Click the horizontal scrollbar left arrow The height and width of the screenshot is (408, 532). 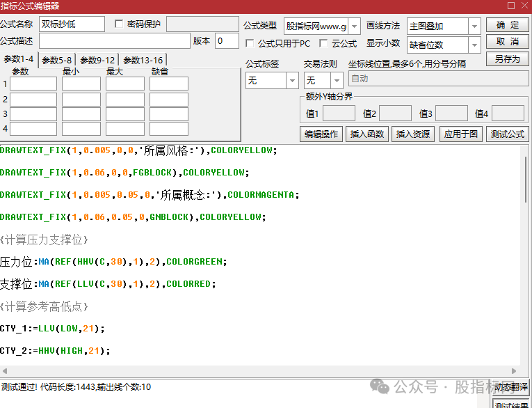coord(5,371)
